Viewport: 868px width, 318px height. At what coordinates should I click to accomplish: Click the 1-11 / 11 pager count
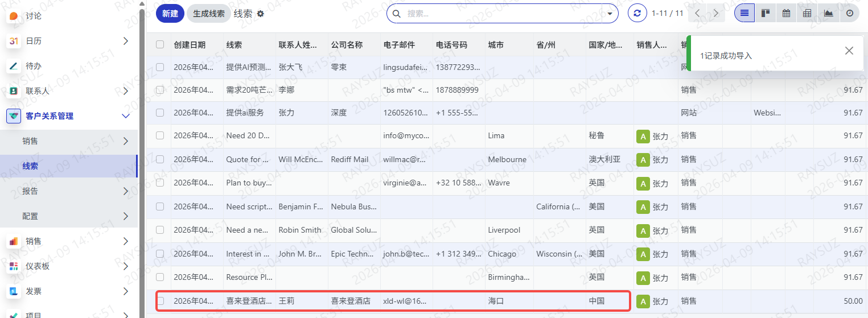[x=668, y=13]
